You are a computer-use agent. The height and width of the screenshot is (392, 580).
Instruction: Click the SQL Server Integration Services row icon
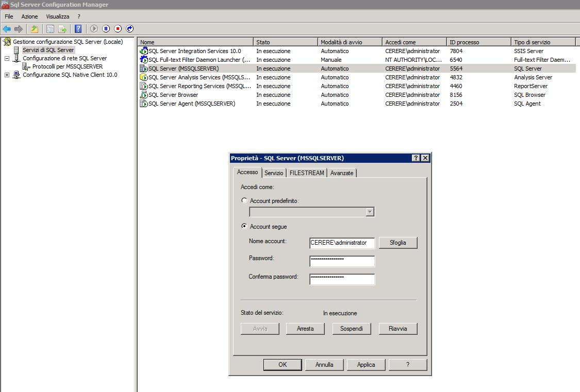pos(143,51)
